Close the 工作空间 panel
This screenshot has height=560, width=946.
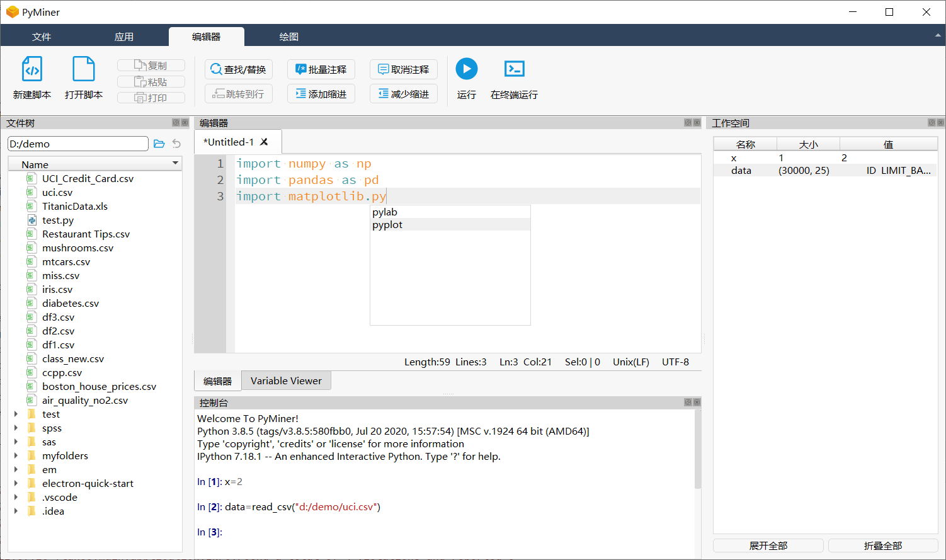tap(940, 123)
